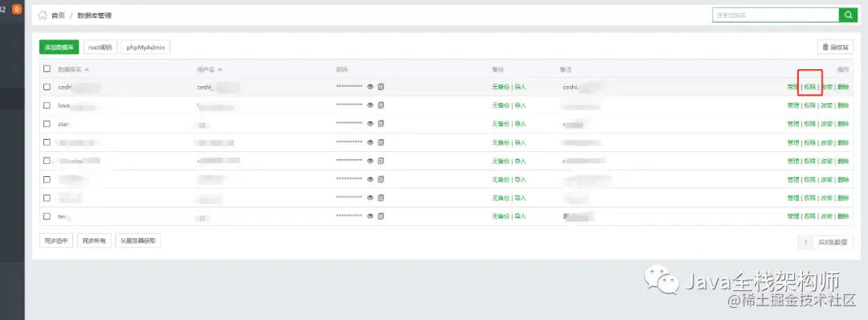The width and height of the screenshot is (868, 320).
Task: Click 导入 in the ceshi row
Action: pos(520,87)
